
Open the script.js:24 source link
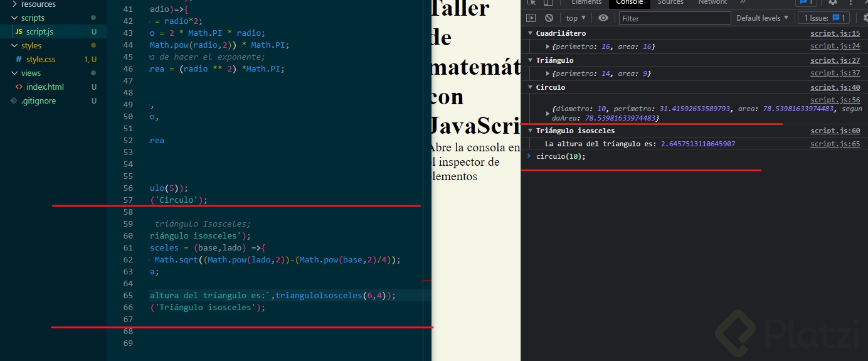pyautogui.click(x=835, y=46)
